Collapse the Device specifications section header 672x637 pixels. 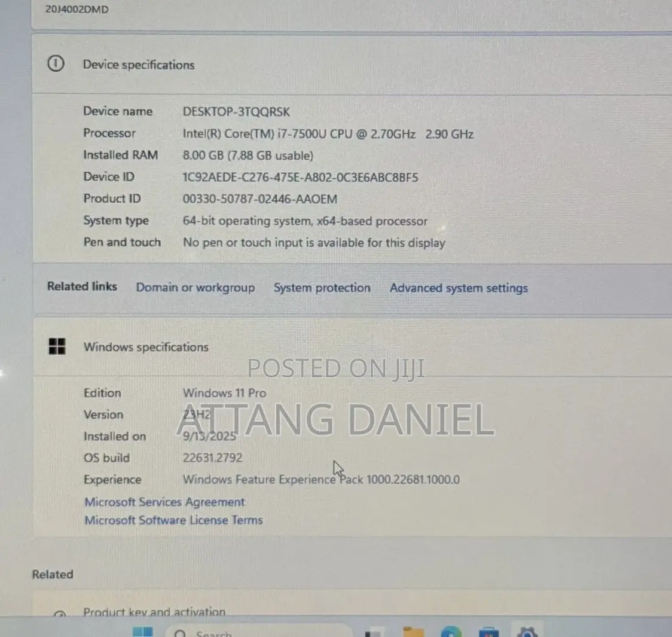click(x=352, y=65)
